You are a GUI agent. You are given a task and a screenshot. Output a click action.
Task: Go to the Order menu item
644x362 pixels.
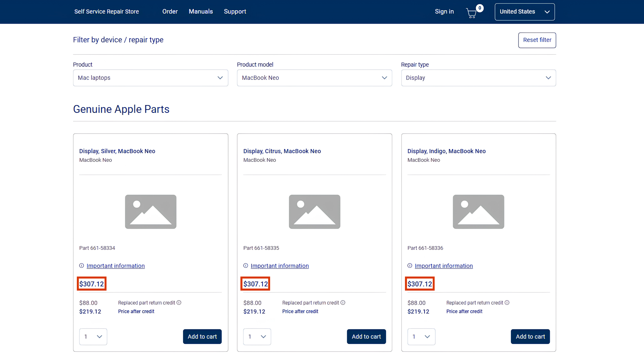pos(170,12)
